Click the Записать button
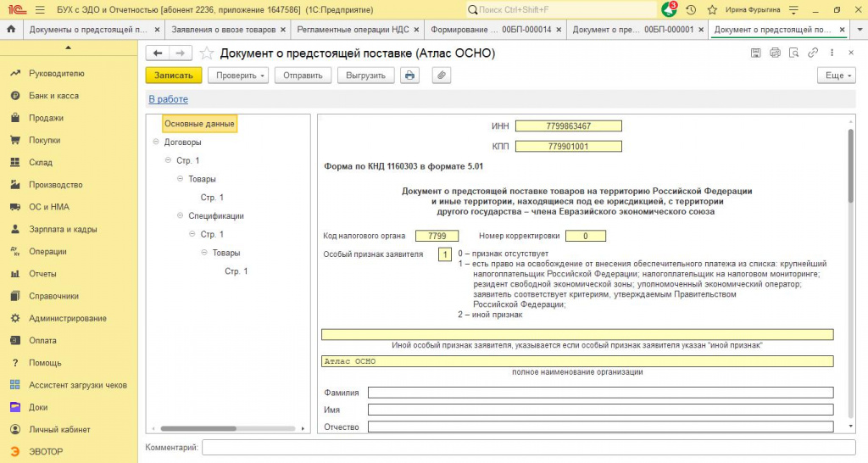 [x=174, y=75]
